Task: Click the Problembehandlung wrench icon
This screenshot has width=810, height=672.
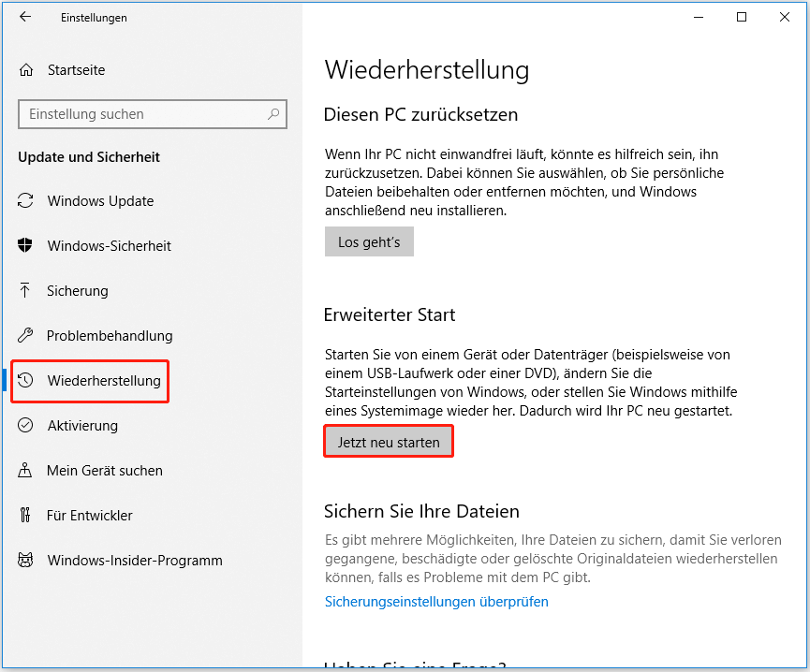Action: 25,335
